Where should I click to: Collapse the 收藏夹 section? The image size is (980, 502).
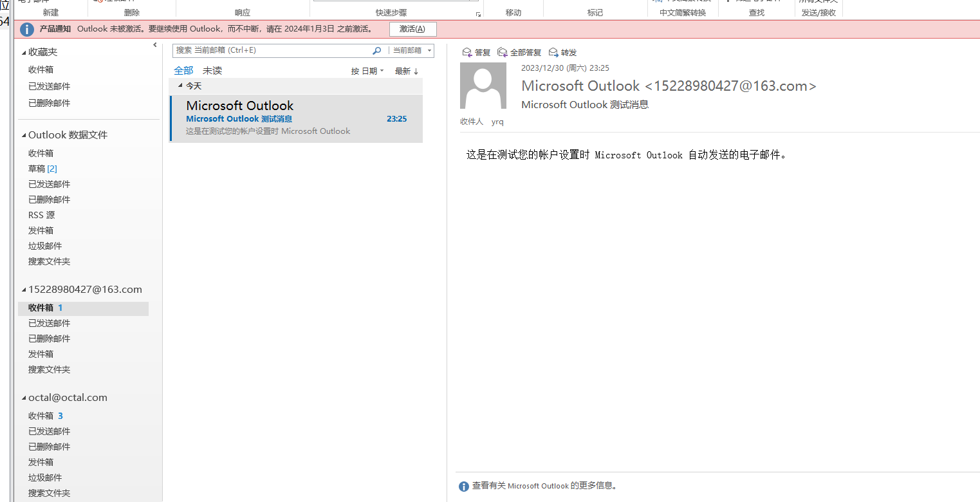[24, 52]
